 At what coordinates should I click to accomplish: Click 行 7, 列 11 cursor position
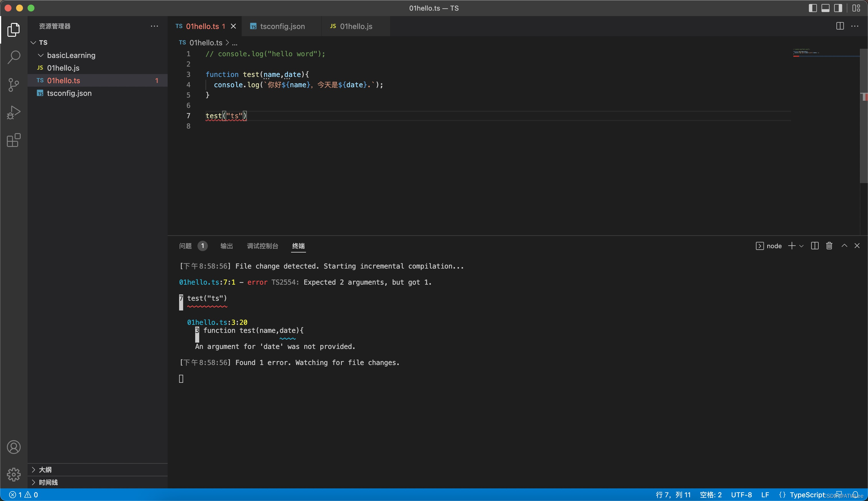click(673, 495)
